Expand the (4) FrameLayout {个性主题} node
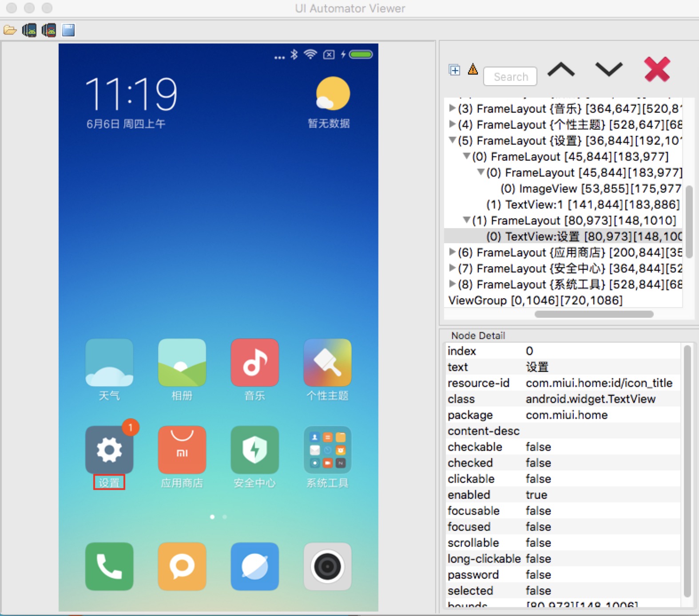Screen dimensions: 699x616 452,124
